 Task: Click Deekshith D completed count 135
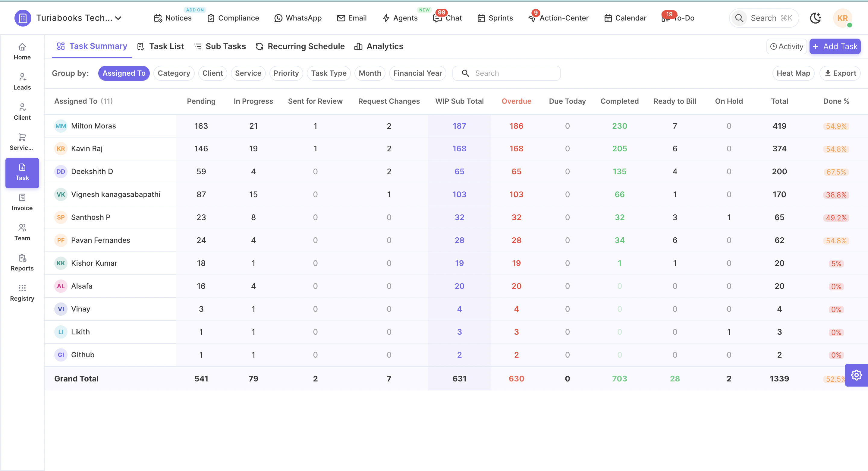click(619, 172)
